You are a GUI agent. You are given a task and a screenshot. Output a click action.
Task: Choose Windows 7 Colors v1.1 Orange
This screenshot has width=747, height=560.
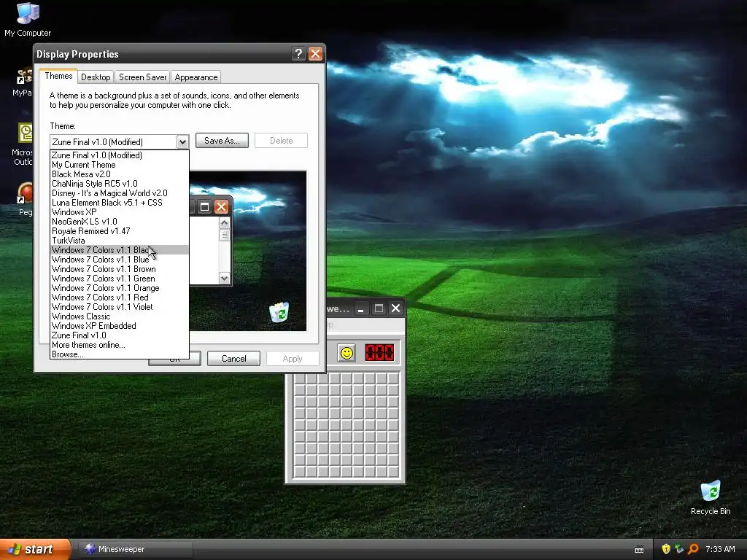120,288
